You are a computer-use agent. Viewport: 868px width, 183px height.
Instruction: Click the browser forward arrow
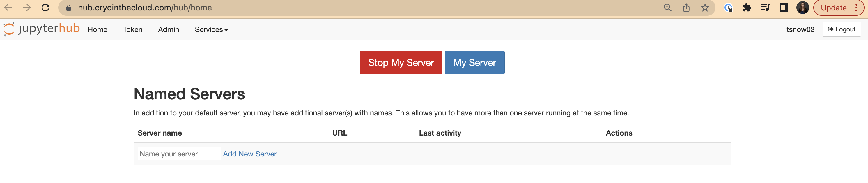click(x=27, y=8)
